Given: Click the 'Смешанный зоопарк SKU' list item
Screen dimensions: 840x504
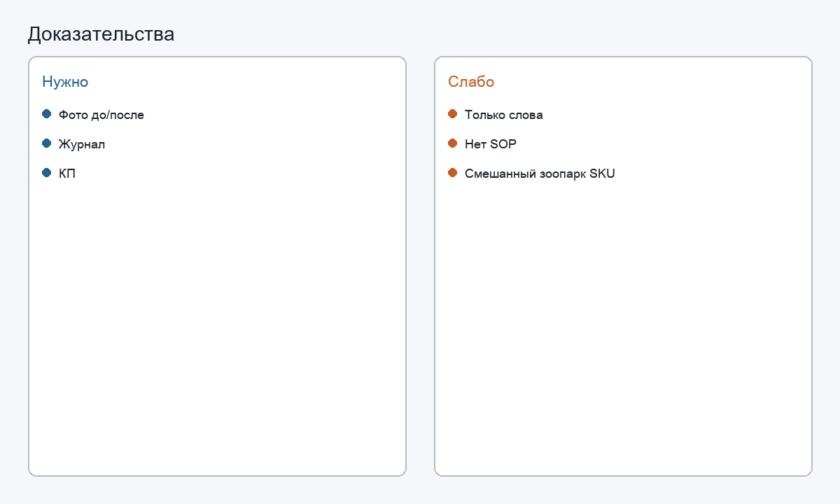Looking at the screenshot, I should point(540,174).
